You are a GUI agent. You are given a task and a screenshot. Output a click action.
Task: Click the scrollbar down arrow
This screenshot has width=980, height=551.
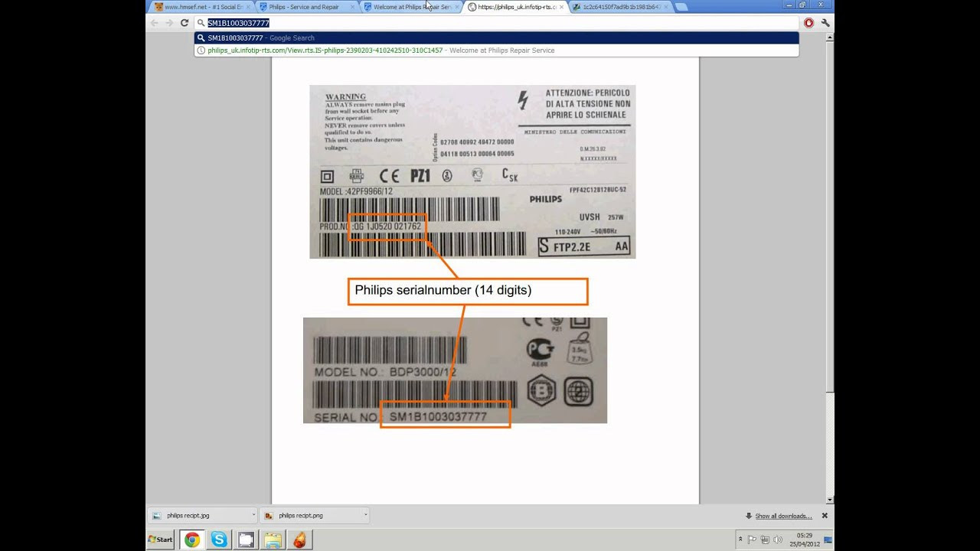tap(830, 500)
